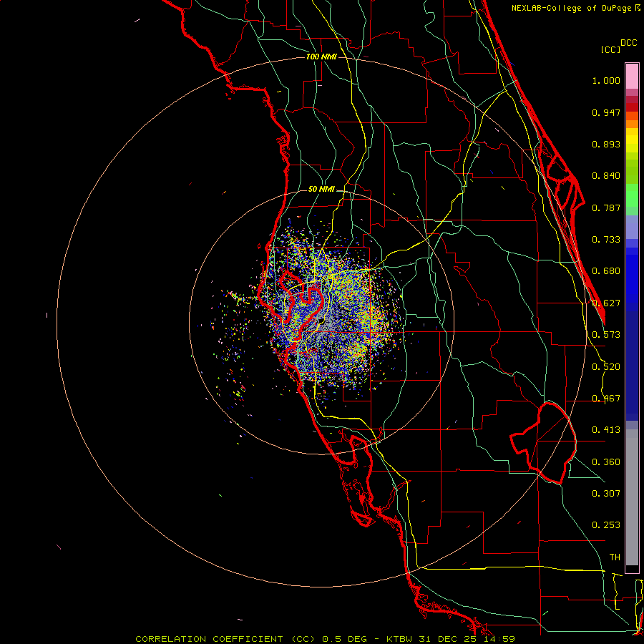Click the CORRELATION COEFFICIENT (CC) caption text

coord(225,639)
